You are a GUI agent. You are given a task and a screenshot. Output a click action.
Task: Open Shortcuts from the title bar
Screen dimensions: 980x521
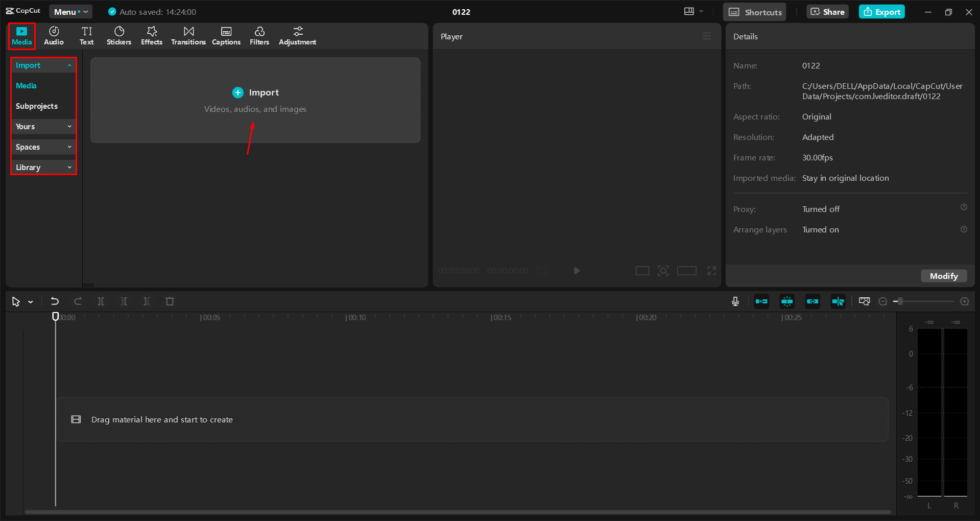pyautogui.click(x=754, y=11)
